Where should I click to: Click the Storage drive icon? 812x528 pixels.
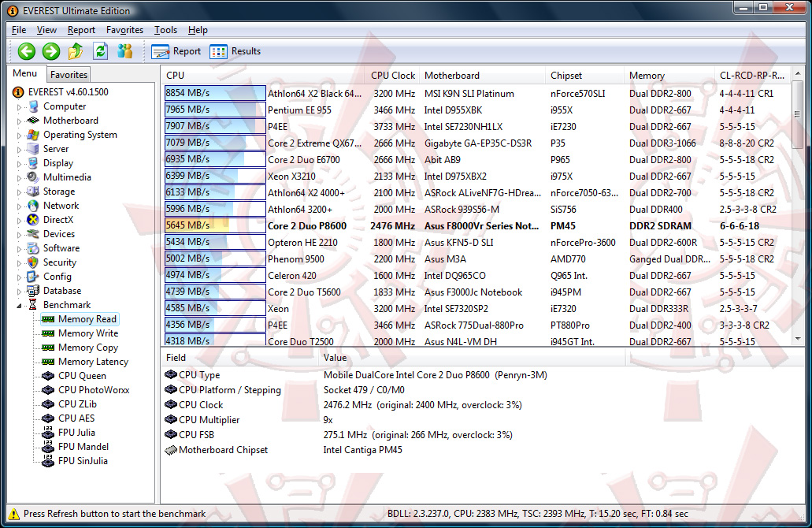(34, 191)
